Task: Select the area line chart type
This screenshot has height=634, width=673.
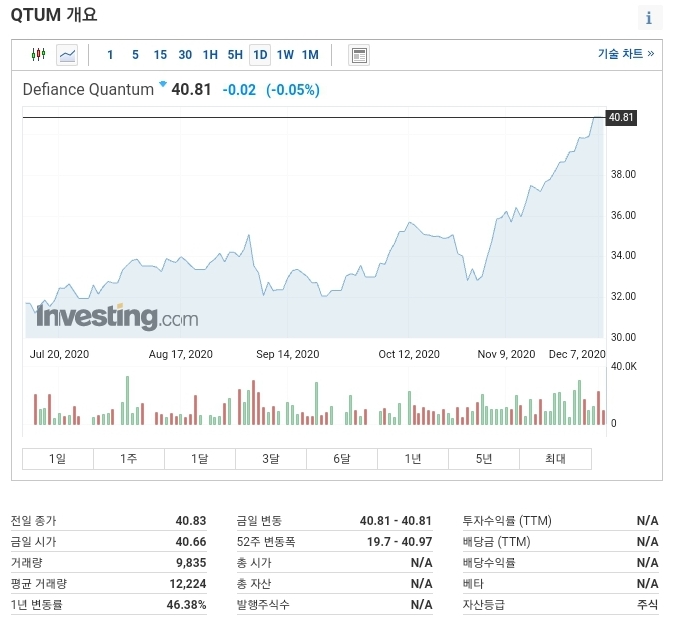Action: coord(67,55)
